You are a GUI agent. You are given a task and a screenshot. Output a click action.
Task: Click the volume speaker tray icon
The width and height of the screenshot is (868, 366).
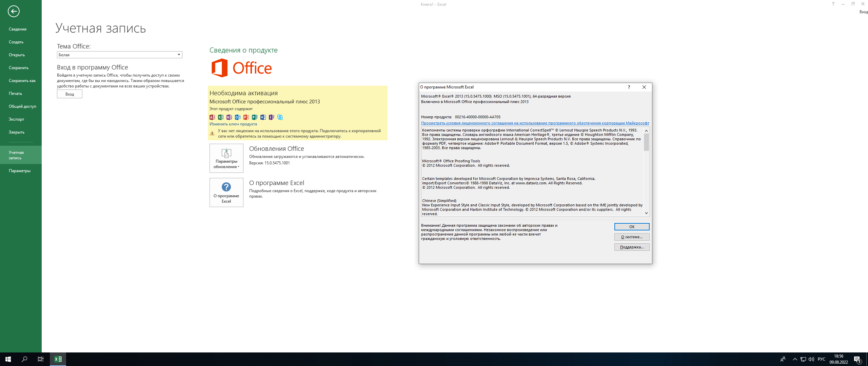click(x=811, y=359)
